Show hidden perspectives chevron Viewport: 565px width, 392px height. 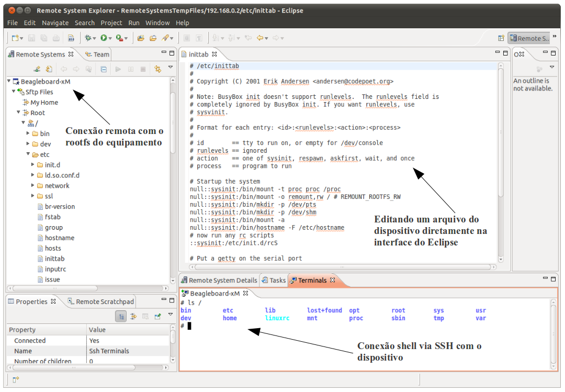pos(555,36)
